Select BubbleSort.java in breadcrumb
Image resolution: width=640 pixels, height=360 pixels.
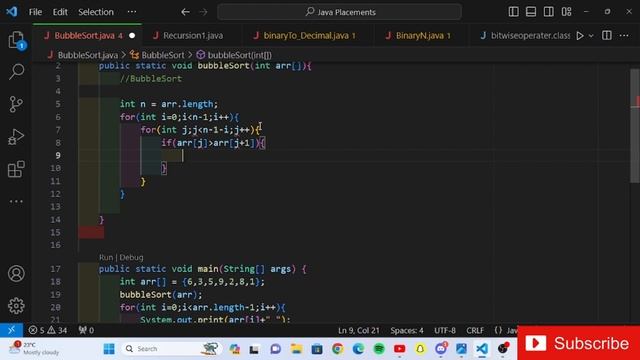point(87,55)
